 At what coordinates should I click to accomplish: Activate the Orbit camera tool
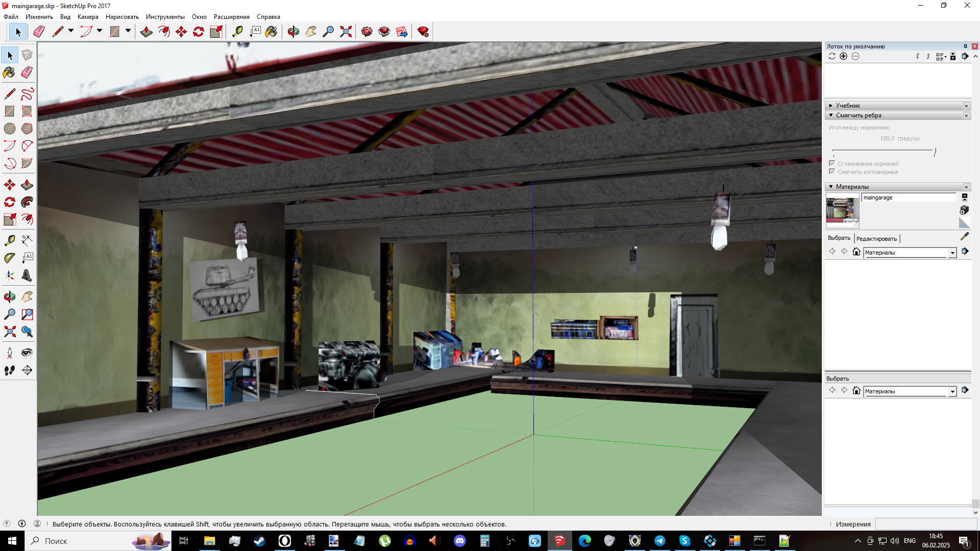coord(293,32)
